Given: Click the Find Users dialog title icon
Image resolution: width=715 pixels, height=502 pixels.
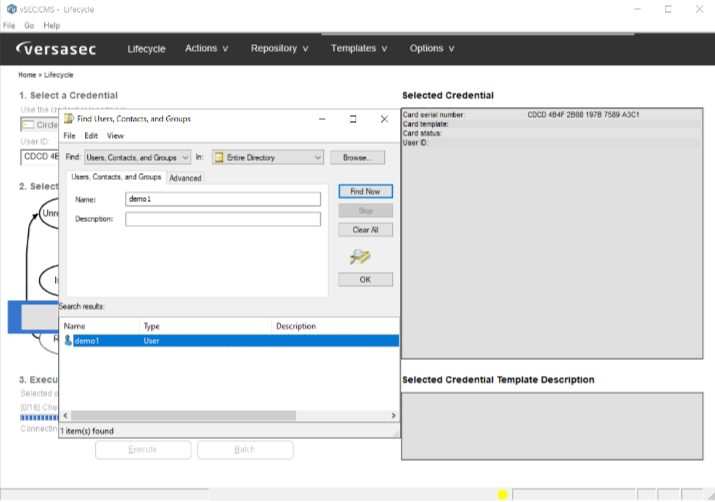Looking at the screenshot, I should [69, 119].
